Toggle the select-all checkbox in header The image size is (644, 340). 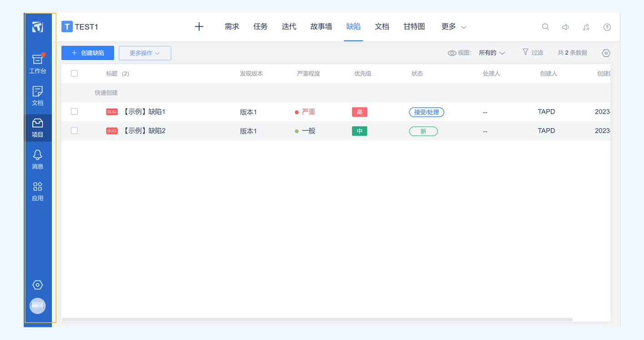coord(75,74)
